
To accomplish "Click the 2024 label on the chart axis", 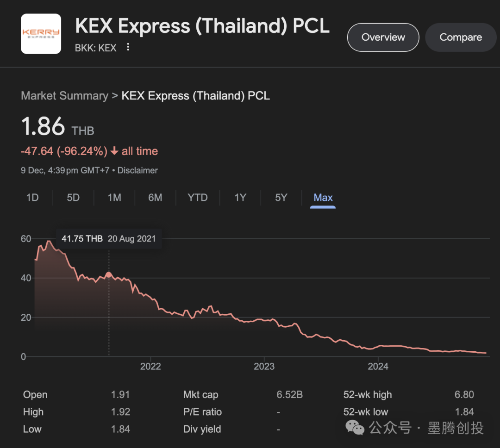I will point(378,367).
